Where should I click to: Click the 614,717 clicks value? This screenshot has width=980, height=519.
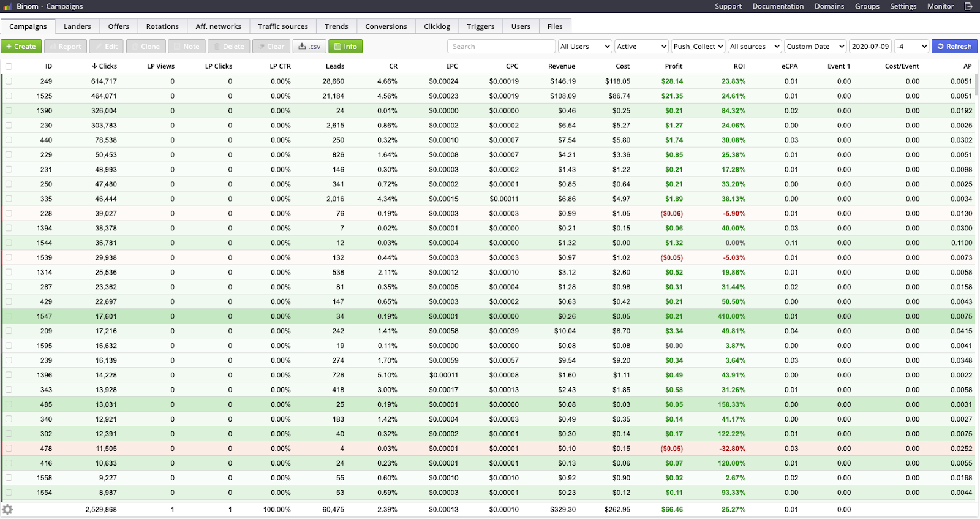click(x=104, y=81)
